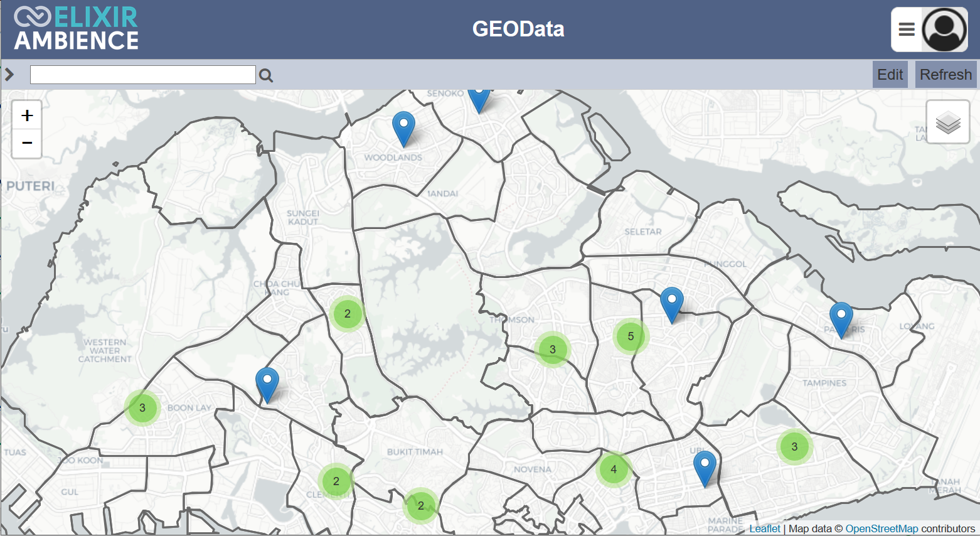
Task: Expand the cluster of 5 markers
Action: click(631, 336)
